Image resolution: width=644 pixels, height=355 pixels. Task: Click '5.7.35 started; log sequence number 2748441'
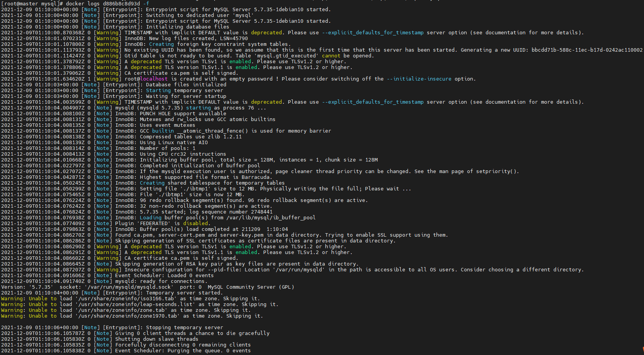(x=206, y=212)
